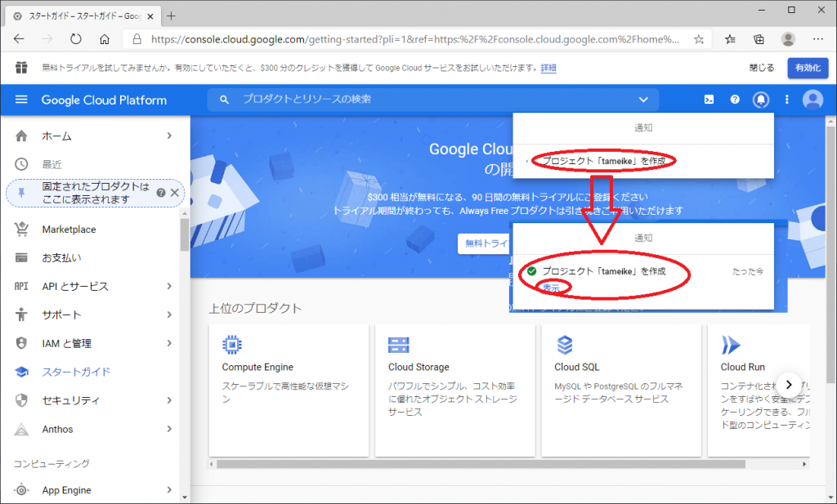Open the hamburger navigation menu
Screen dimensions: 837x504
[21, 100]
